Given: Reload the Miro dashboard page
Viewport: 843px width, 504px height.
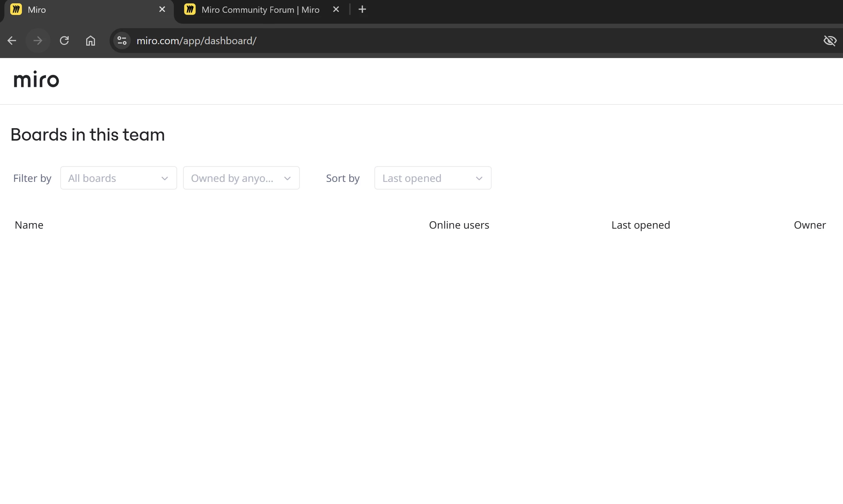Looking at the screenshot, I should (64, 41).
